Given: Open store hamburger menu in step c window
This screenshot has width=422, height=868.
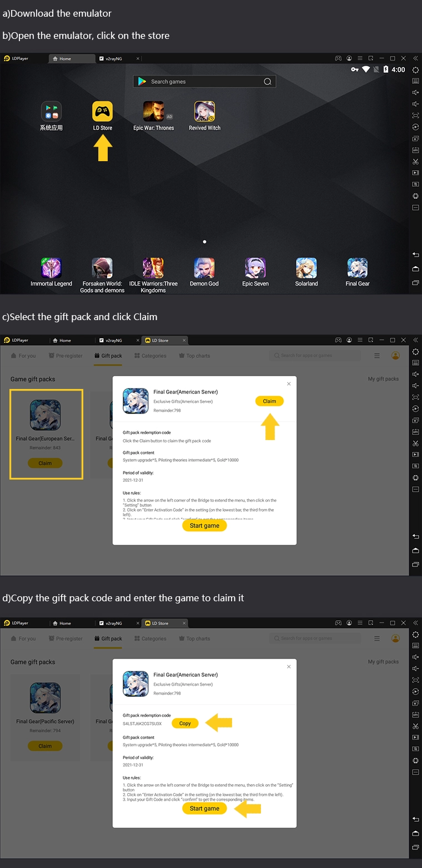Looking at the screenshot, I should tap(377, 356).
